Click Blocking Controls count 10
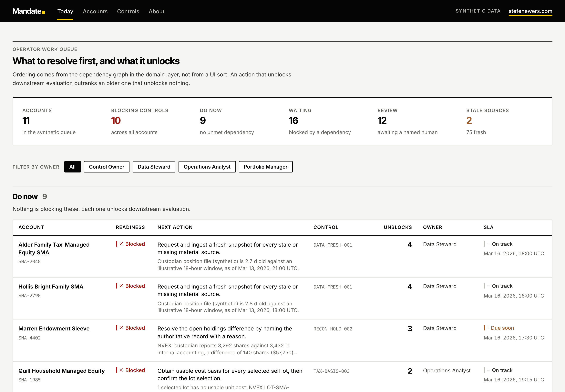Image resolution: width=565 pixels, height=392 pixels. click(116, 121)
